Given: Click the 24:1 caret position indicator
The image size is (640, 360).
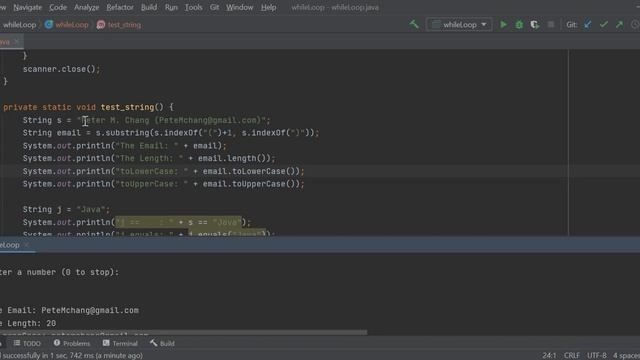Looking at the screenshot, I should tap(549, 356).
